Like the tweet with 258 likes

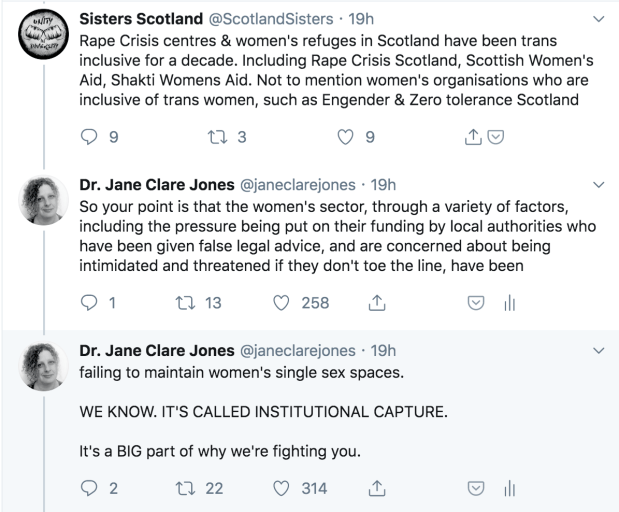[x=282, y=303]
